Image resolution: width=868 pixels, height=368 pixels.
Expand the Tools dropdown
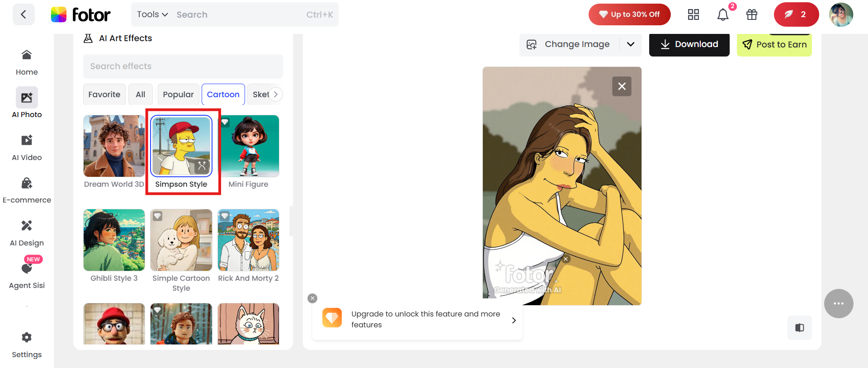(x=152, y=14)
